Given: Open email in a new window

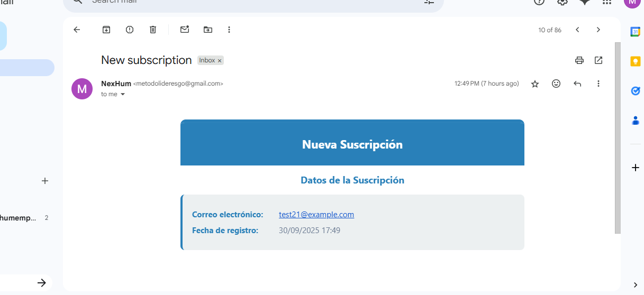Looking at the screenshot, I should point(598,60).
